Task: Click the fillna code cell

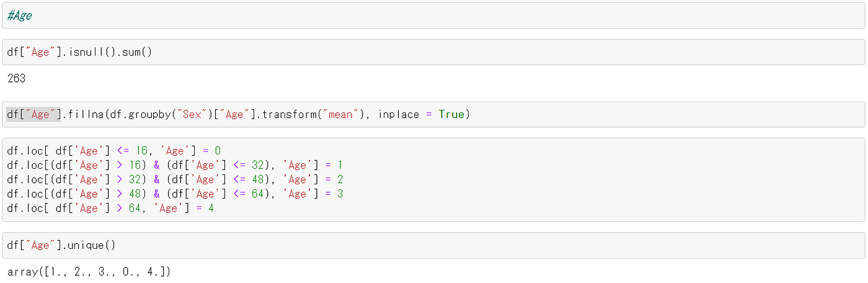Action: 433,114
